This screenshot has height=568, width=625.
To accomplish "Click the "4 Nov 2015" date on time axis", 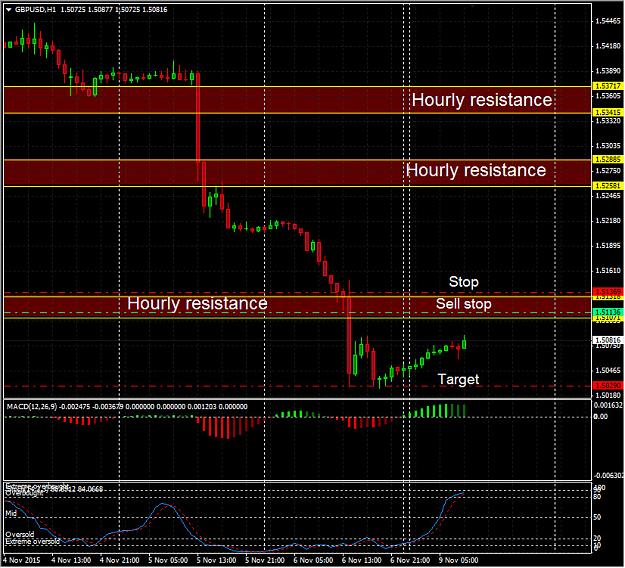I will point(22,560).
